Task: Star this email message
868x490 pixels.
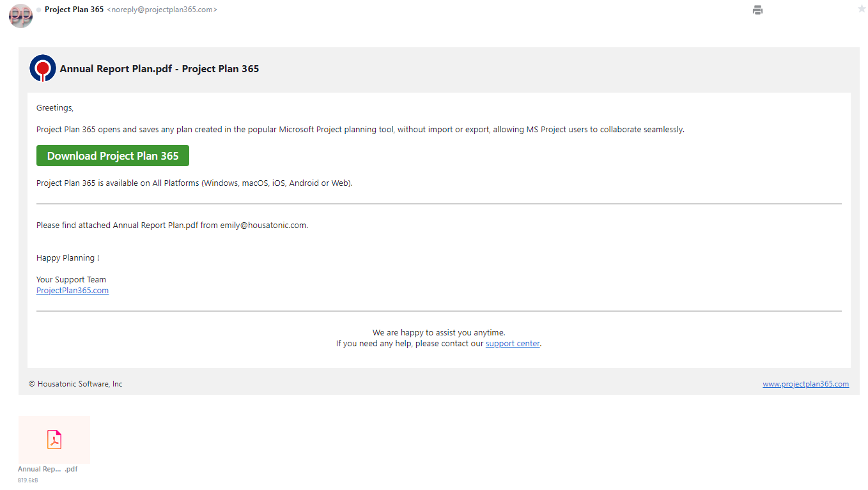Action: click(x=861, y=9)
